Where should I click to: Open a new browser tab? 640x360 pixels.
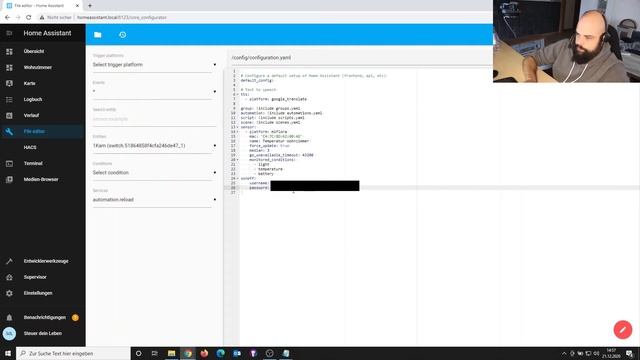(90, 6)
